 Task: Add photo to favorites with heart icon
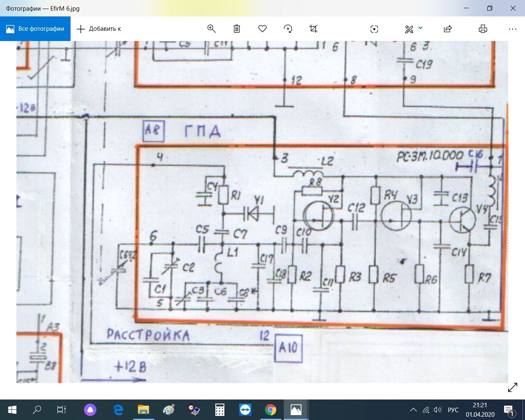click(262, 29)
